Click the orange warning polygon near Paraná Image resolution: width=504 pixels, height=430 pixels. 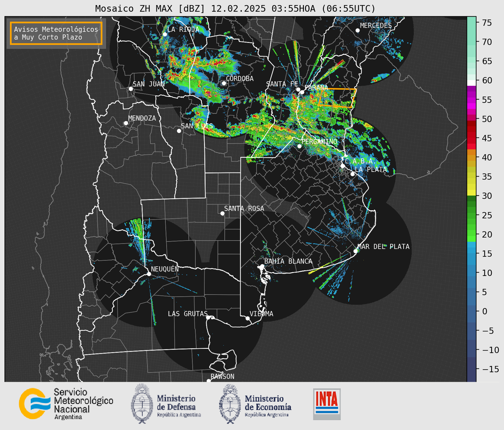pos(337,98)
